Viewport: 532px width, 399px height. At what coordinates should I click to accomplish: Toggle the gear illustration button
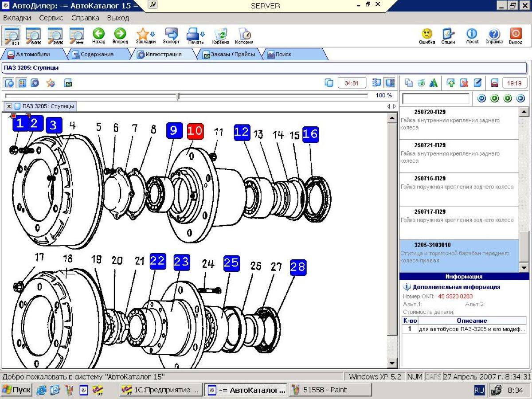35,83
